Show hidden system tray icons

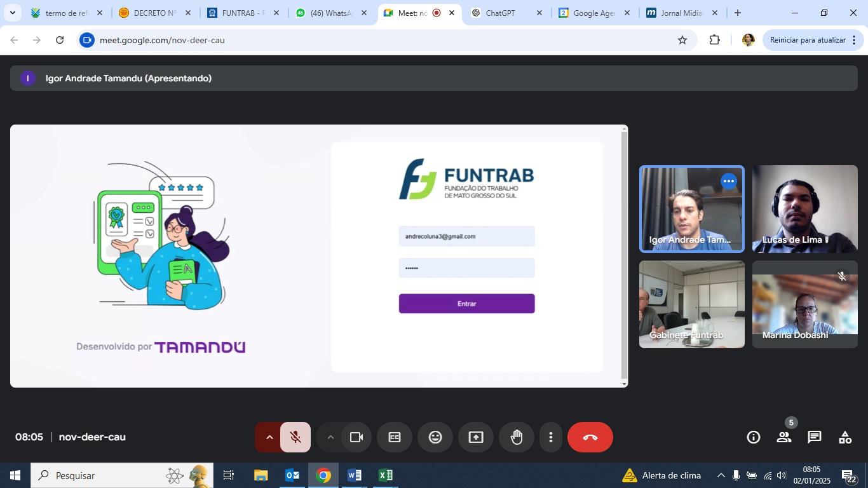pyautogui.click(x=721, y=475)
